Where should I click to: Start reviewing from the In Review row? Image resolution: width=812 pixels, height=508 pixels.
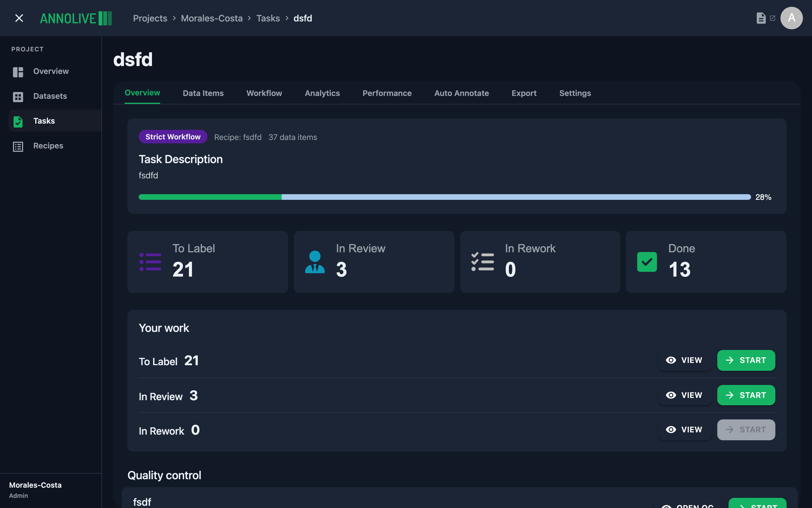[x=746, y=395]
